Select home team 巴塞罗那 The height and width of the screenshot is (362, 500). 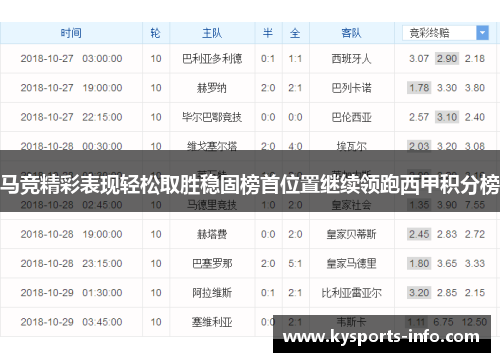tap(212, 264)
